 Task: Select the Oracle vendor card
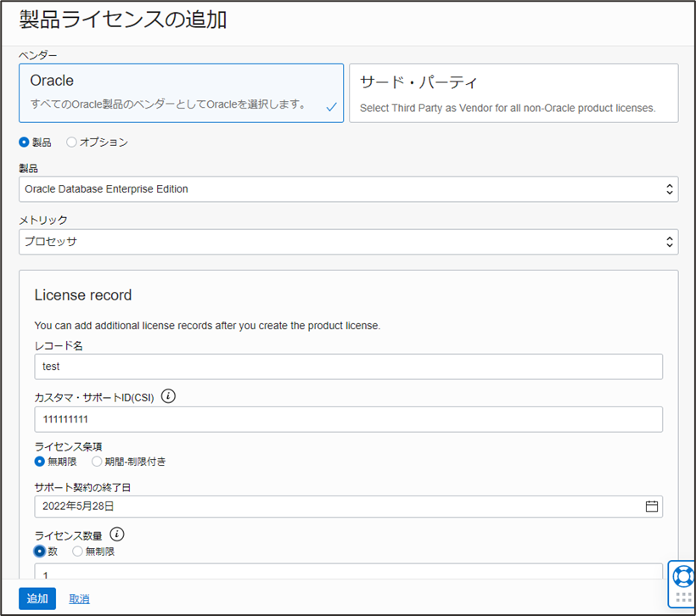[181, 92]
